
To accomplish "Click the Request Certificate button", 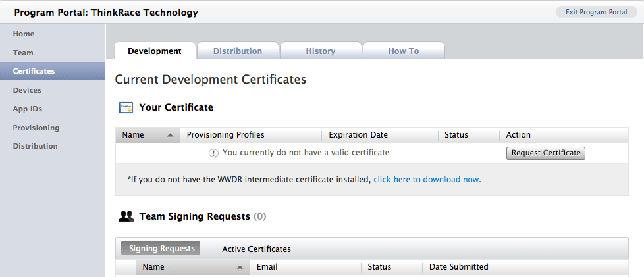I will coord(545,153).
